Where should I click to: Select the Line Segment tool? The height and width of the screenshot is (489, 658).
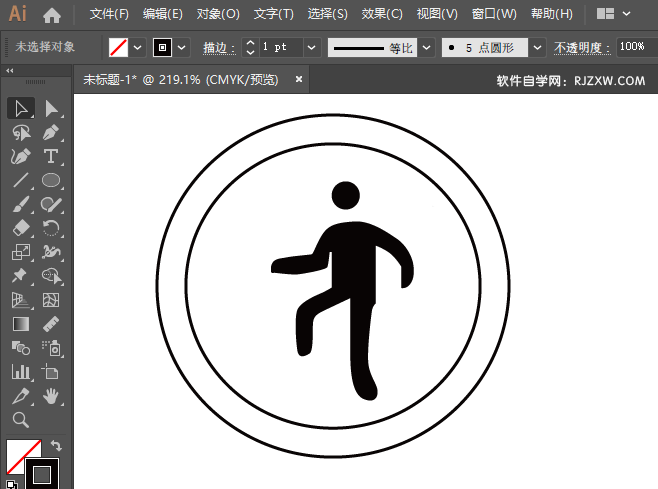pyautogui.click(x=21, y=180)
